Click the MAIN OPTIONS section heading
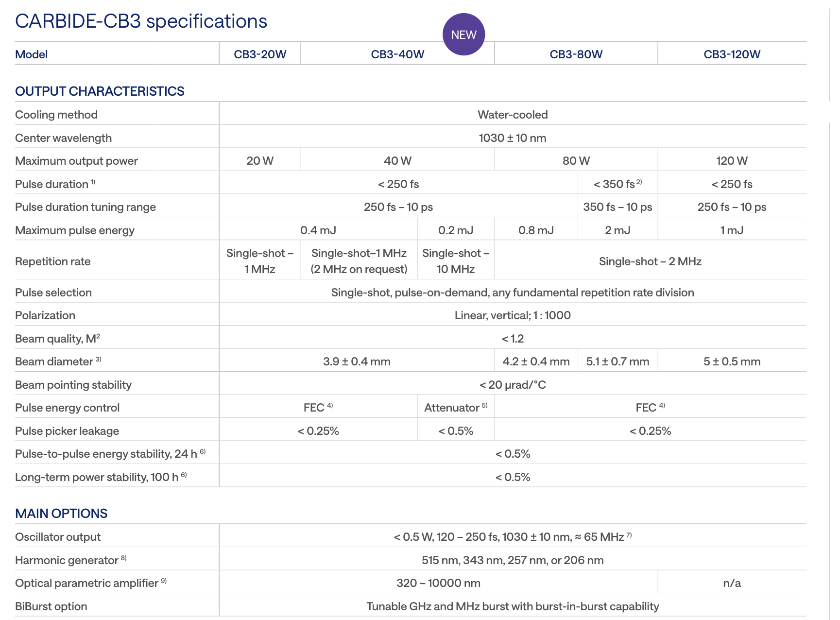Screen dimensions: 840x620 61,514
